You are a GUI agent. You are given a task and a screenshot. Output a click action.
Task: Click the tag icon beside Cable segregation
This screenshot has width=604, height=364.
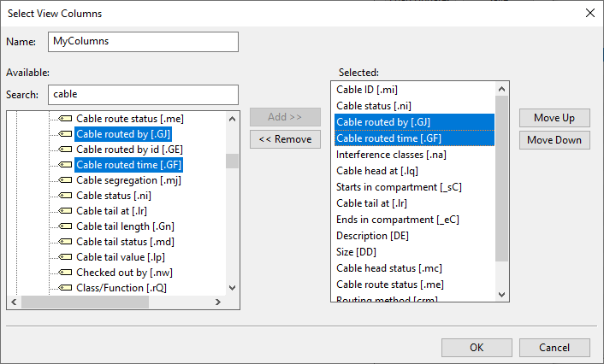click(65, 180)
